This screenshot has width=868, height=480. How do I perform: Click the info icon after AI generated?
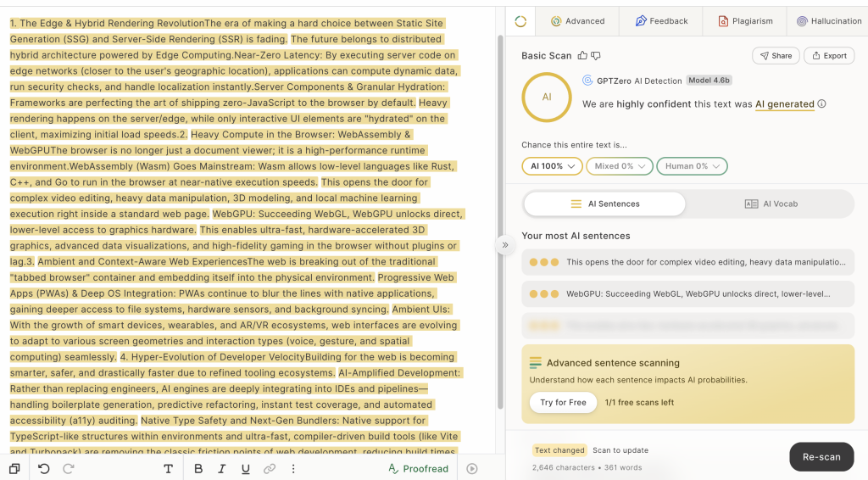pos(821,103)
